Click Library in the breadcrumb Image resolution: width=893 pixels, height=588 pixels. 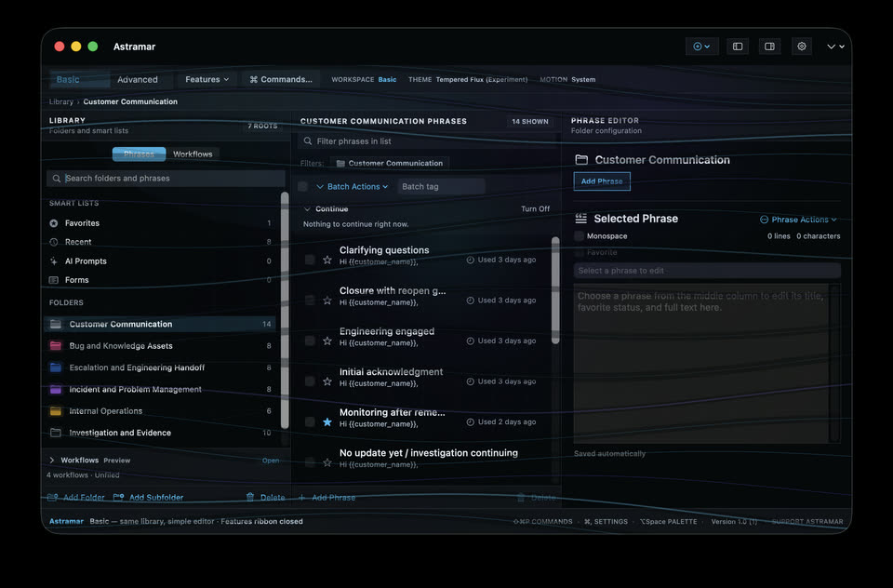click(61, 102)
